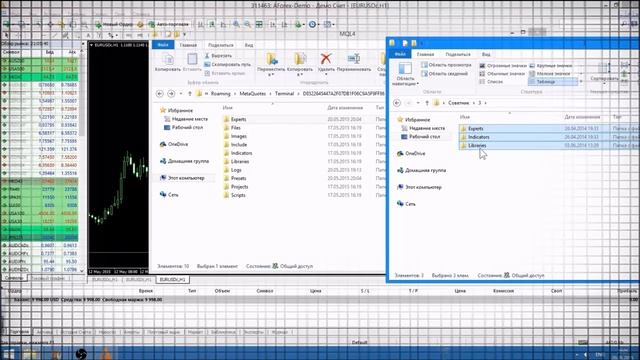Image resolution: width=640 pixels, height=360 pixels.
Task: Click the chart zoom in magnifier icon
Action: (x=236, y=24)
